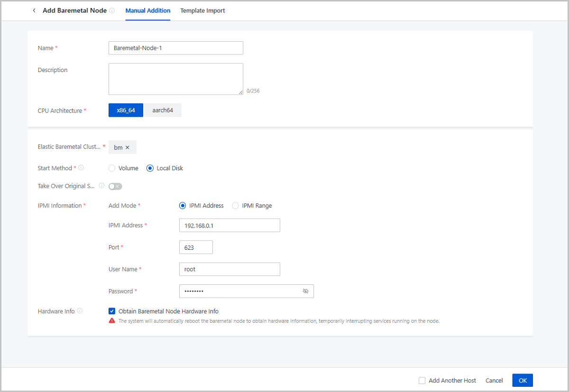The height and width of the screenshot is (392, 569).
Task: Click the Add Mode label
Action: (122, 206)
